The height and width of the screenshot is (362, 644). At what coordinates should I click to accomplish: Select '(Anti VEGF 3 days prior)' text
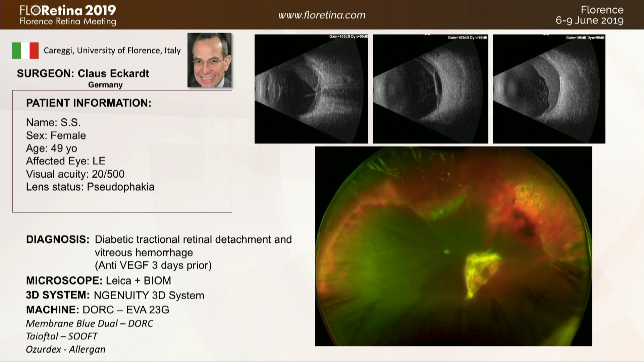click(x=153, y=265)
